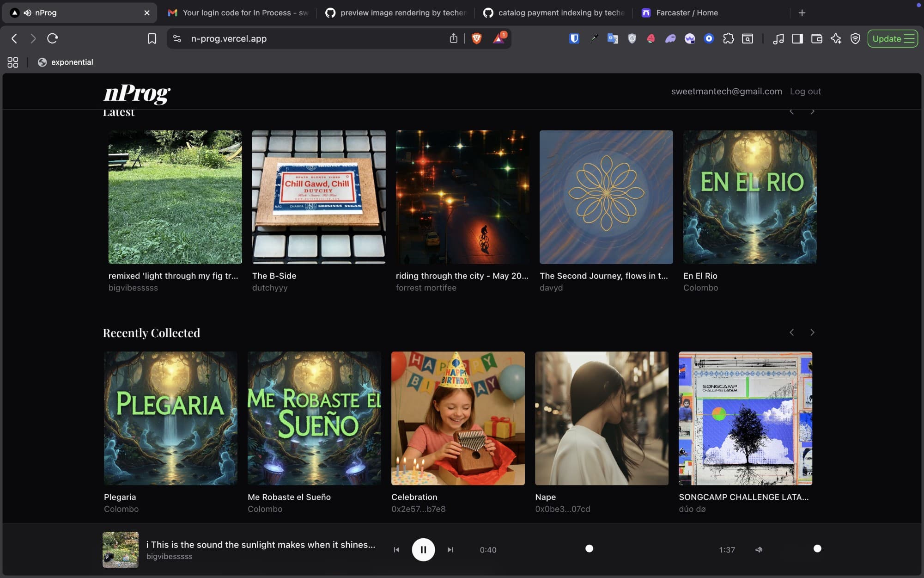Open the sidebar panel icon
The width and height of the screenshot is (924, 578).
797,39
